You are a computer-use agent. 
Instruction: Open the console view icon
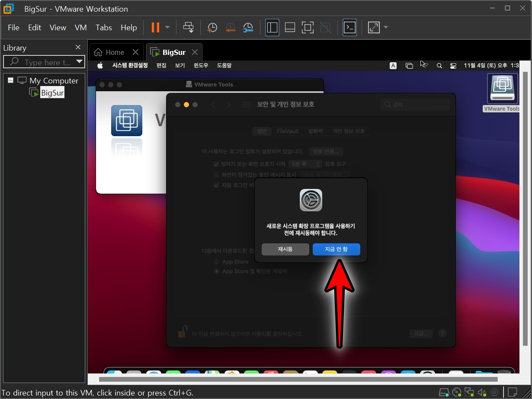tap(349, 28)
